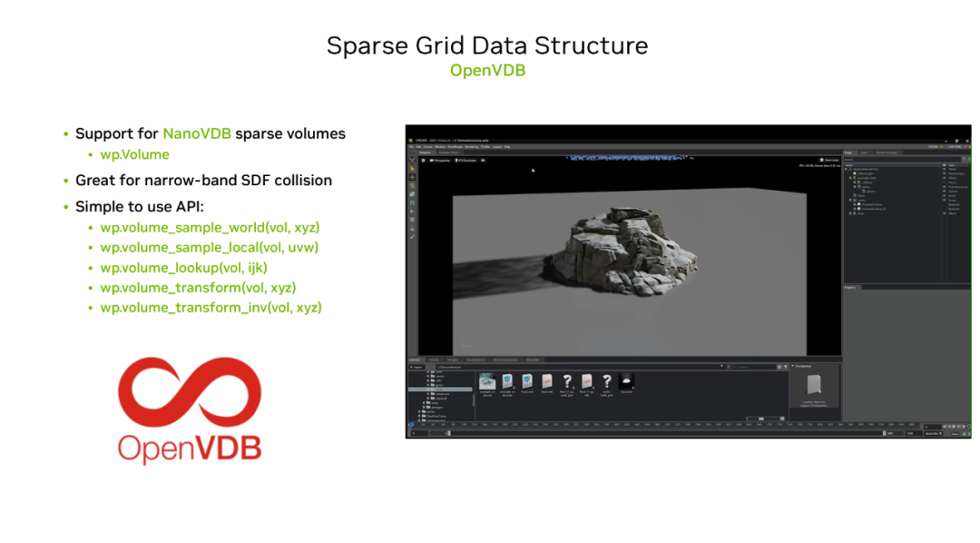Hide the Rock prim using its eye icon
Screen dimensions: 980x543
click(x=945, y=213)
